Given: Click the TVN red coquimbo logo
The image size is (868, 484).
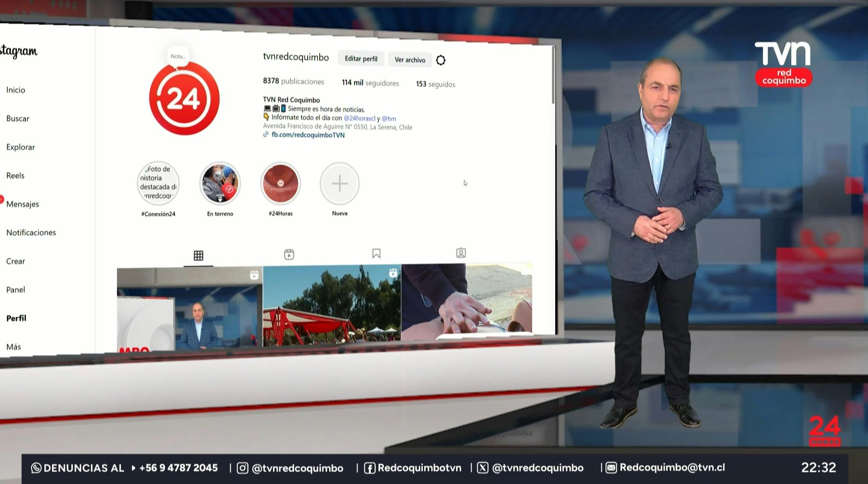Looking at the screenshot, I should [x=783, y=64].
